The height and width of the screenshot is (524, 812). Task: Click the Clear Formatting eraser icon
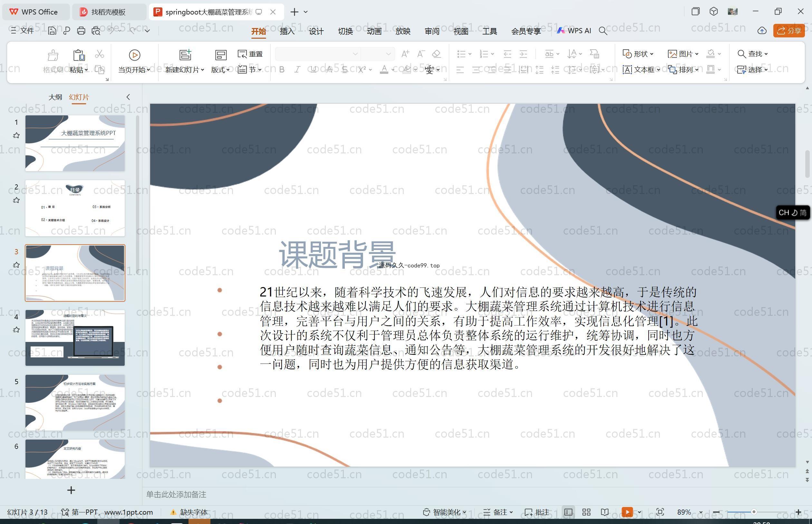point(436,54)
